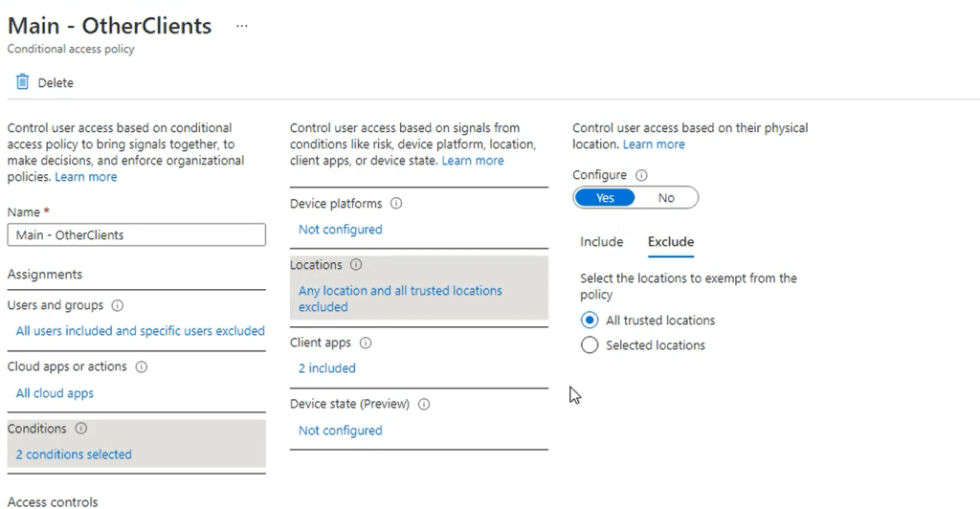This screenshot has height=509, width=980.
Task: Open the '2 conditions selected' link
Action: pos(74,454)
